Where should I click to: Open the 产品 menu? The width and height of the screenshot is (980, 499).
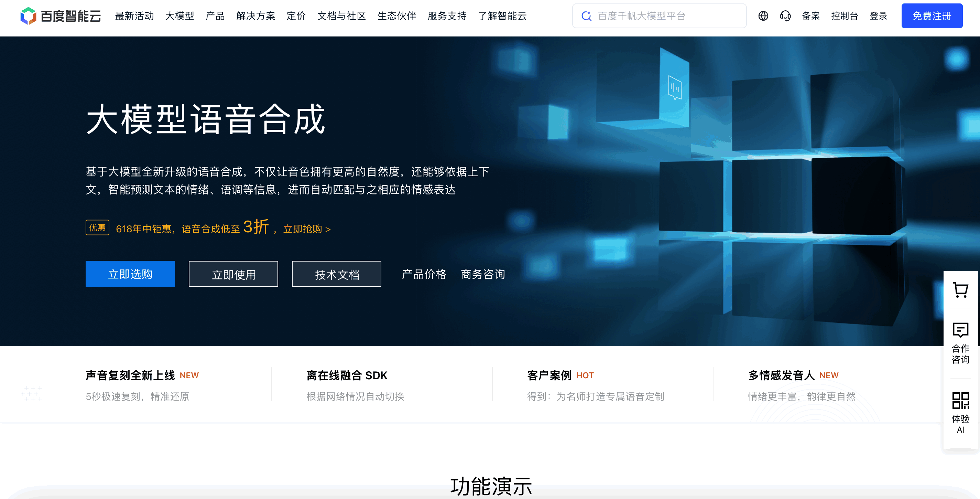[215, 16]
